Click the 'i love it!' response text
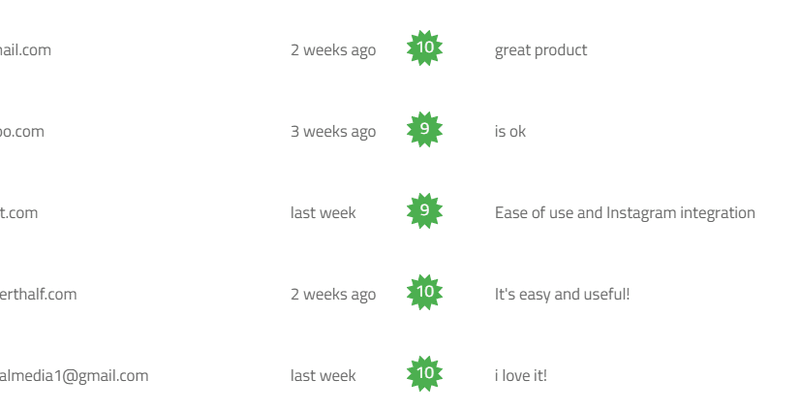This screenshot has height=411, width=800. pos(521,376)
